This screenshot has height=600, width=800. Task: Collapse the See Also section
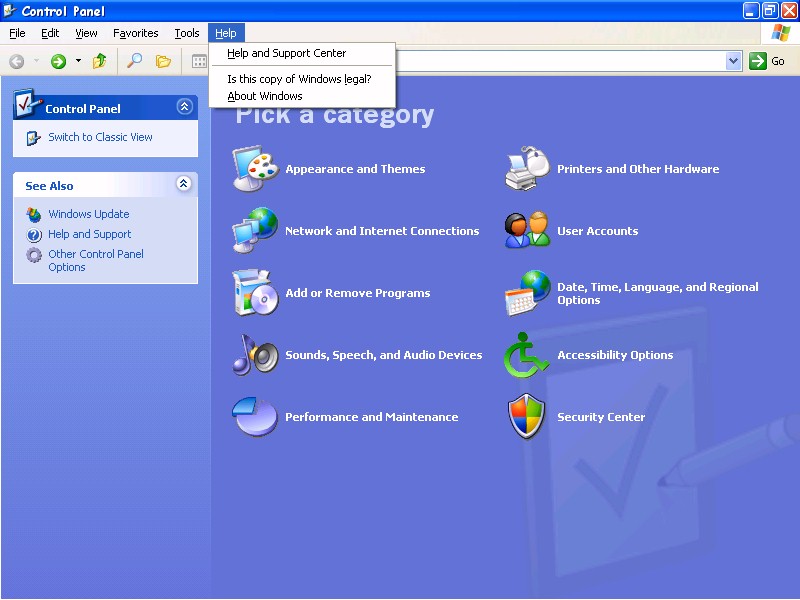[184, 184]
